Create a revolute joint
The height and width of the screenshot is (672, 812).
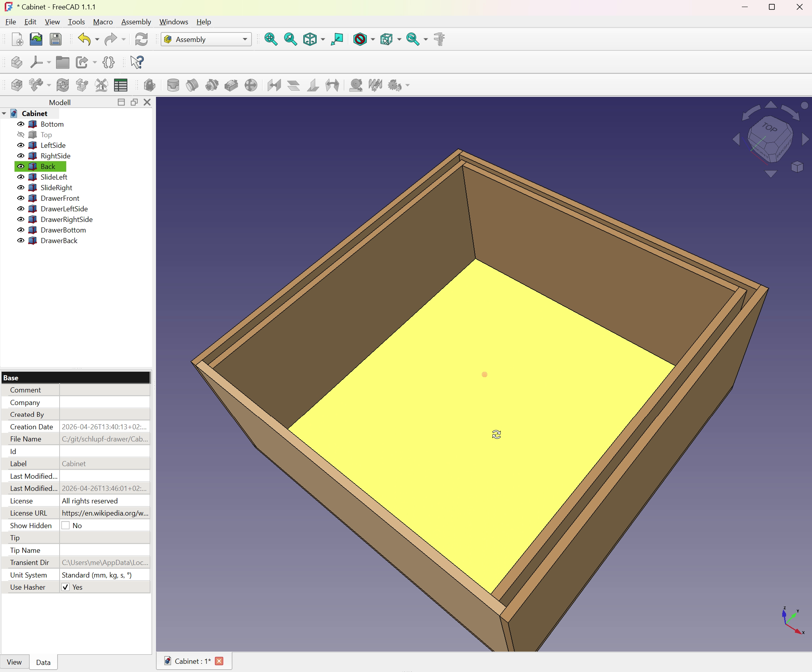(192, 85)
